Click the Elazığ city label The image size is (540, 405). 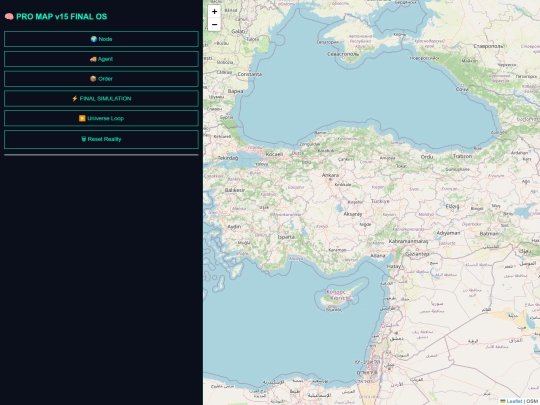click(x=453, y=206)
